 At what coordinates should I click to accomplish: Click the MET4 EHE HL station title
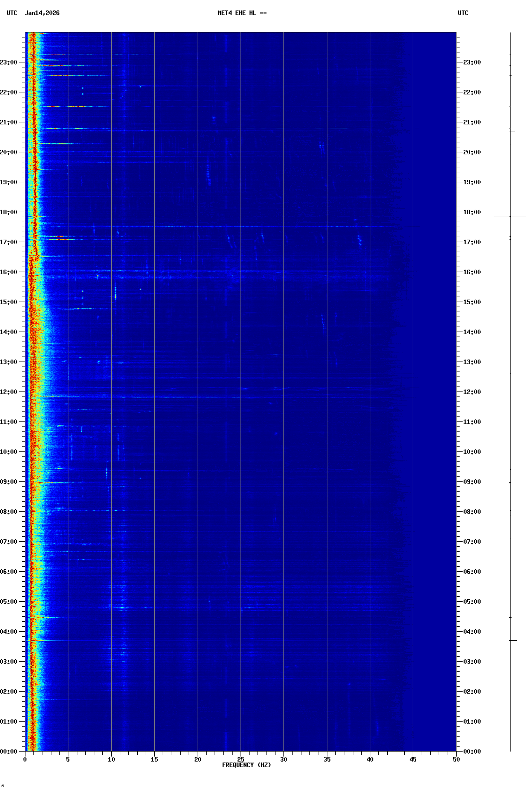point(242,13)
